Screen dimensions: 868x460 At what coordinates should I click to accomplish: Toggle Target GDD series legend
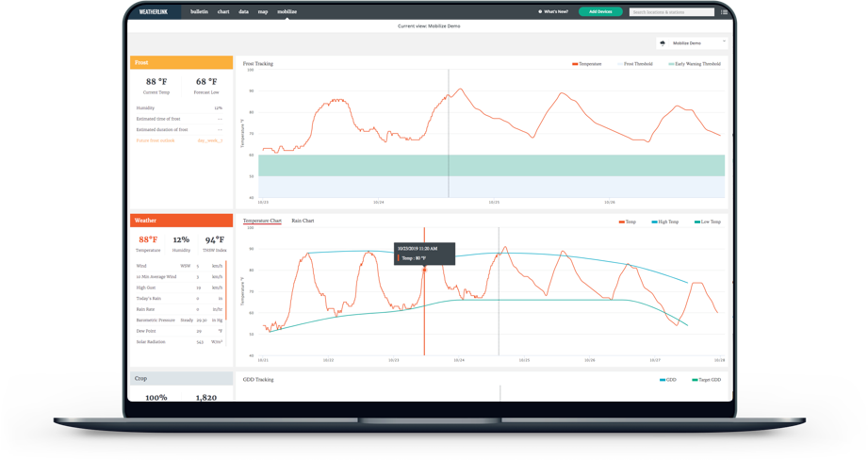tap(706, 380)
